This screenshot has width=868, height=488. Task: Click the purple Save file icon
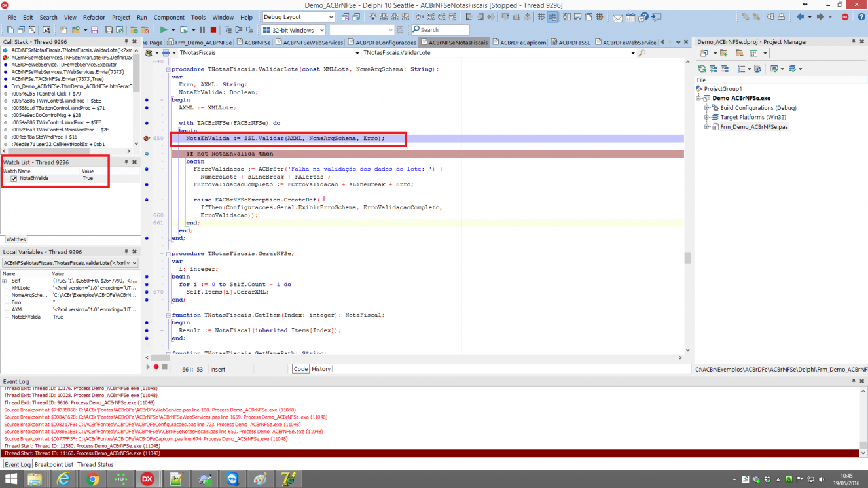coord(95,30)
